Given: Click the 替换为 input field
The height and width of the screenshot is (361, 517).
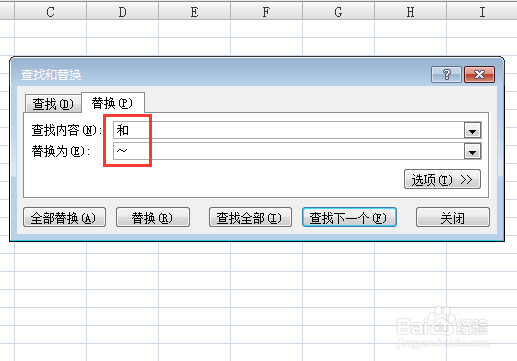Looking at the screenshot, I should point(289,151).
